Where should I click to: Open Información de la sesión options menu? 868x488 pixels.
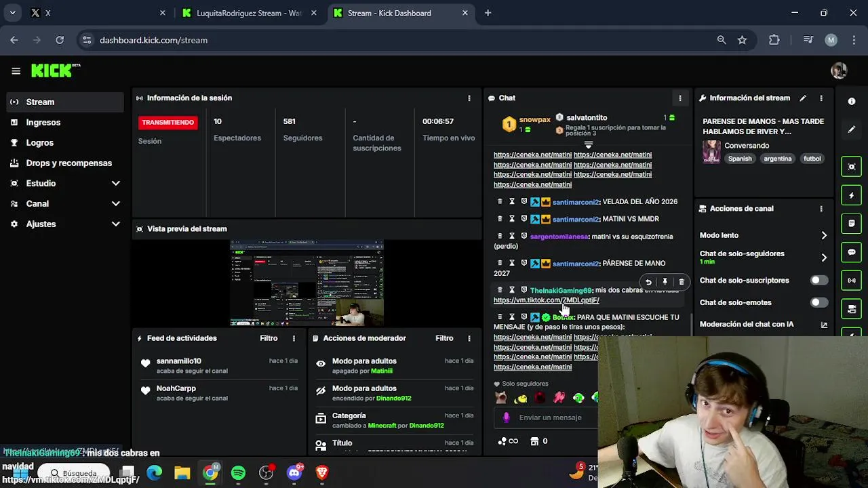[469, 98]
